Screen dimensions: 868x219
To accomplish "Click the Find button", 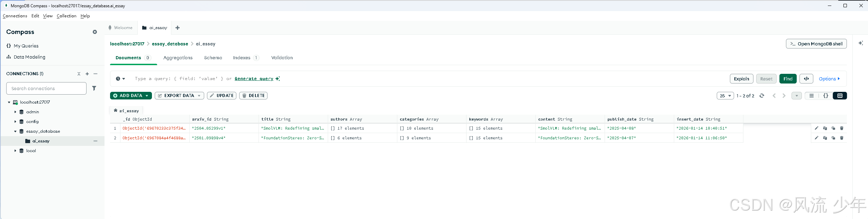I will tap(788, 79).
